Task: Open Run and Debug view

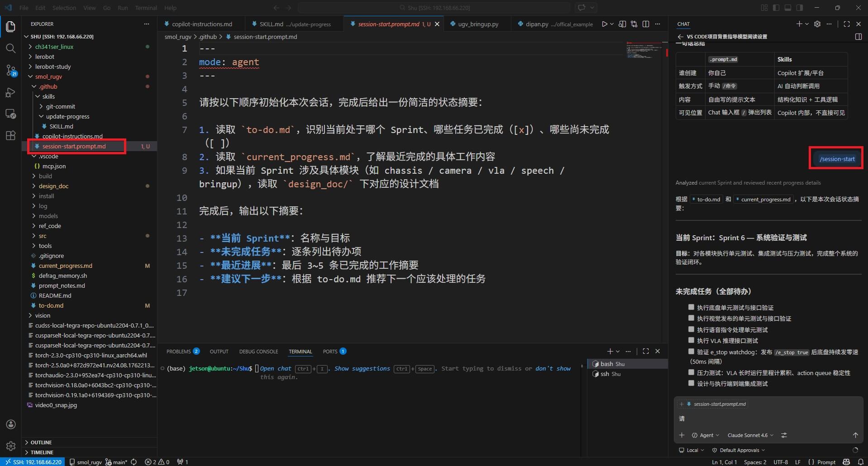Action: click(x=10, y=92)
